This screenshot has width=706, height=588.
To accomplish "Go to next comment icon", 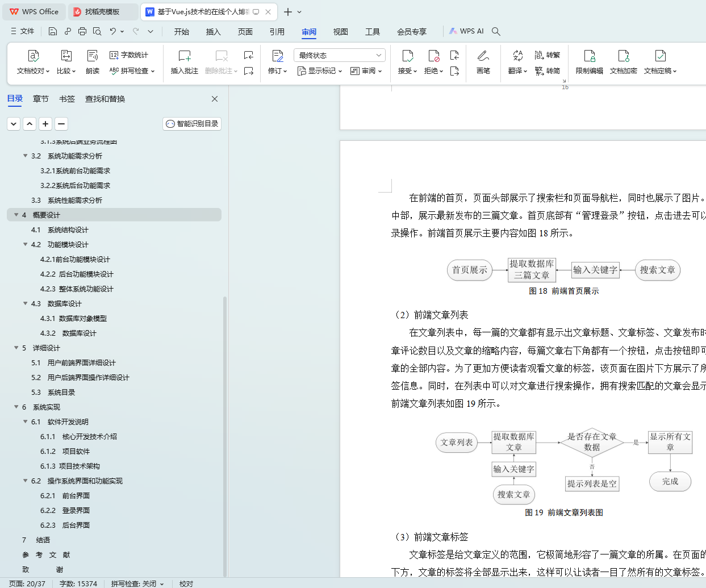I will (249, 71).
